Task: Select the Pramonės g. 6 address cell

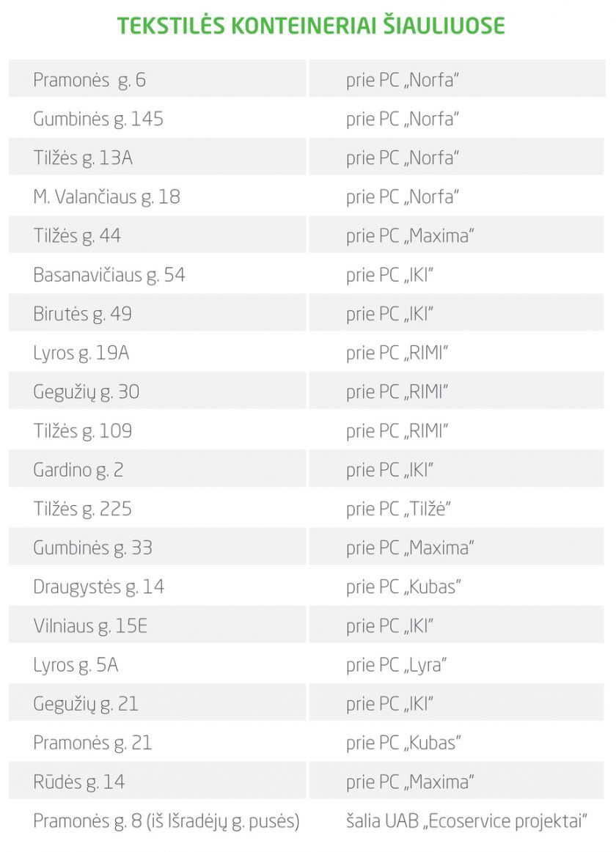Action: tap(89, 80)
